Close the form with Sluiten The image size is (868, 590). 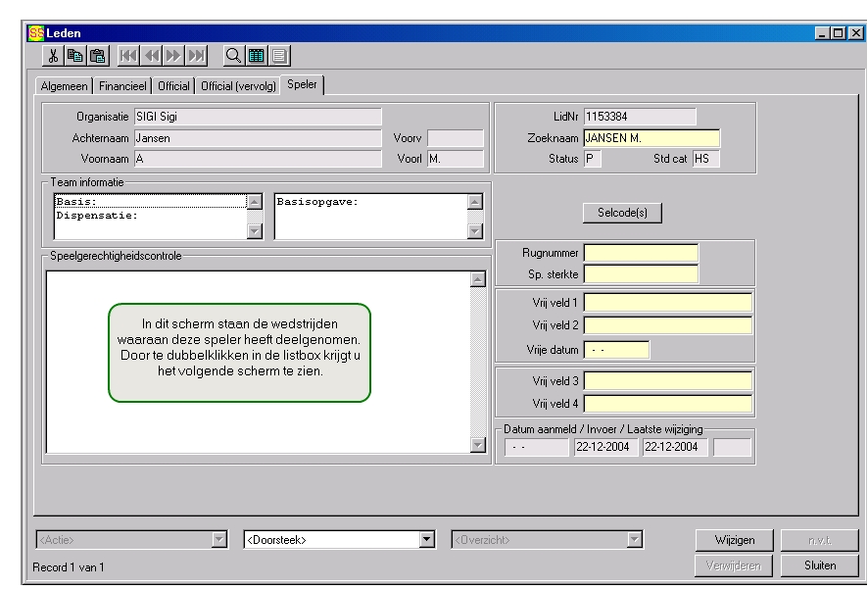(x=819, y=565)
